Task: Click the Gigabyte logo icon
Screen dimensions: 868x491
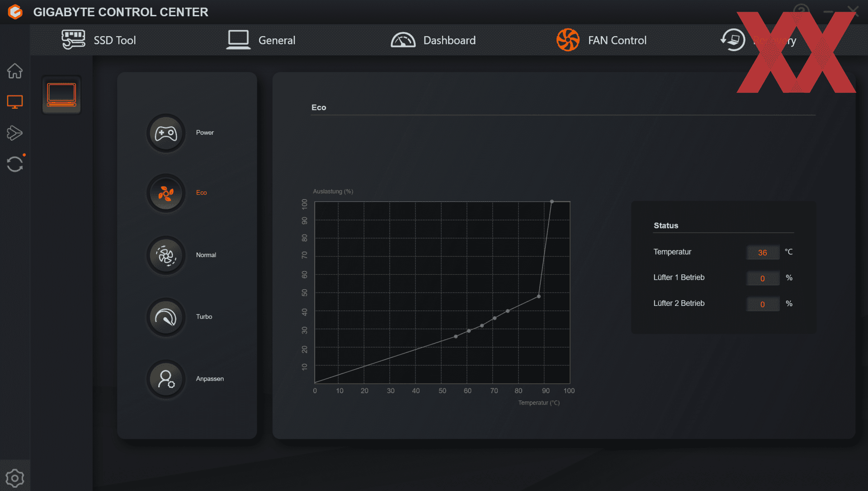Action: pyautogui.click(x=15, y=12)
